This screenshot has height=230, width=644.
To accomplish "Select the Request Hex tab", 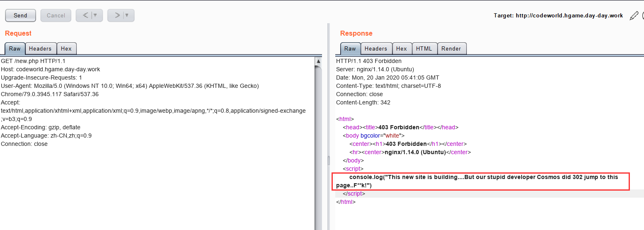I will coord(66,48).
